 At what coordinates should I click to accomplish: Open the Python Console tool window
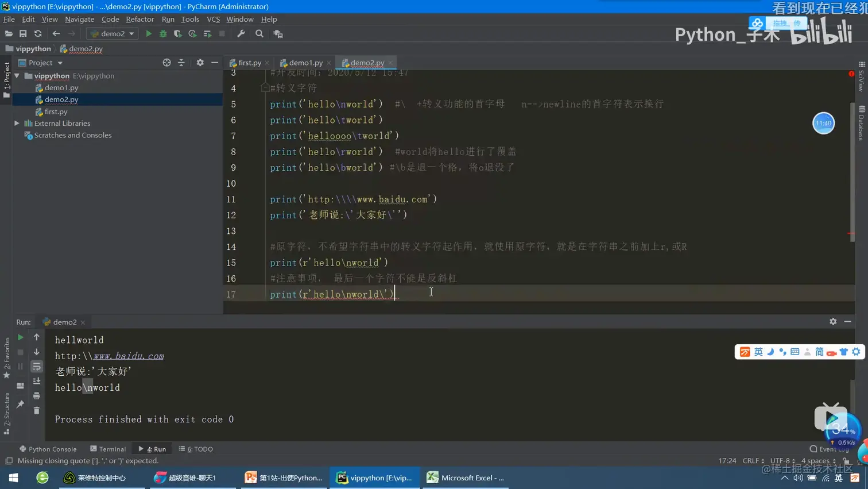[x=48, y=449]
